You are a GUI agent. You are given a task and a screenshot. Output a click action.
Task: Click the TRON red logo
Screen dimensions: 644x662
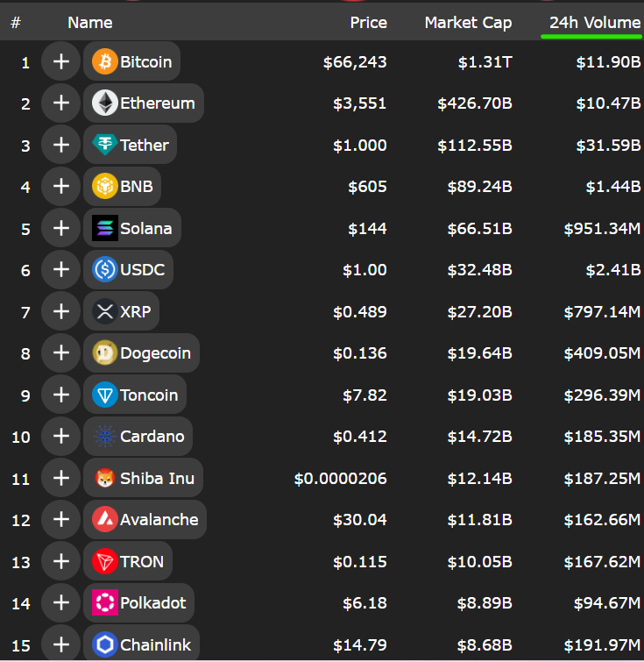(x=104, y=561)
